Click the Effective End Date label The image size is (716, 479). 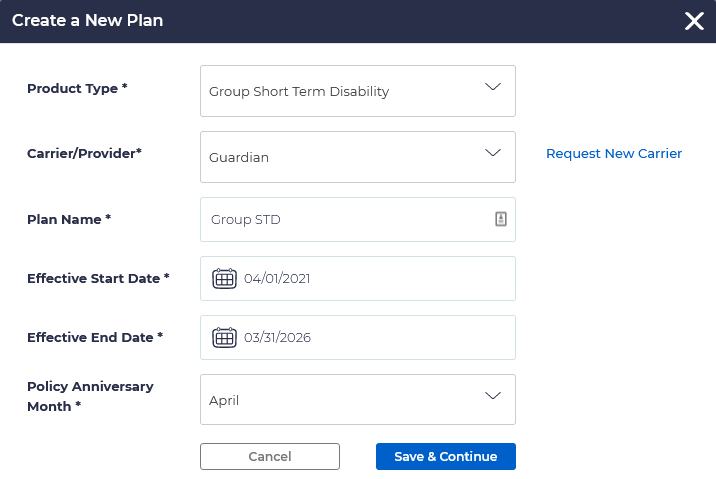pyautogui.click(x=95, y=338)
